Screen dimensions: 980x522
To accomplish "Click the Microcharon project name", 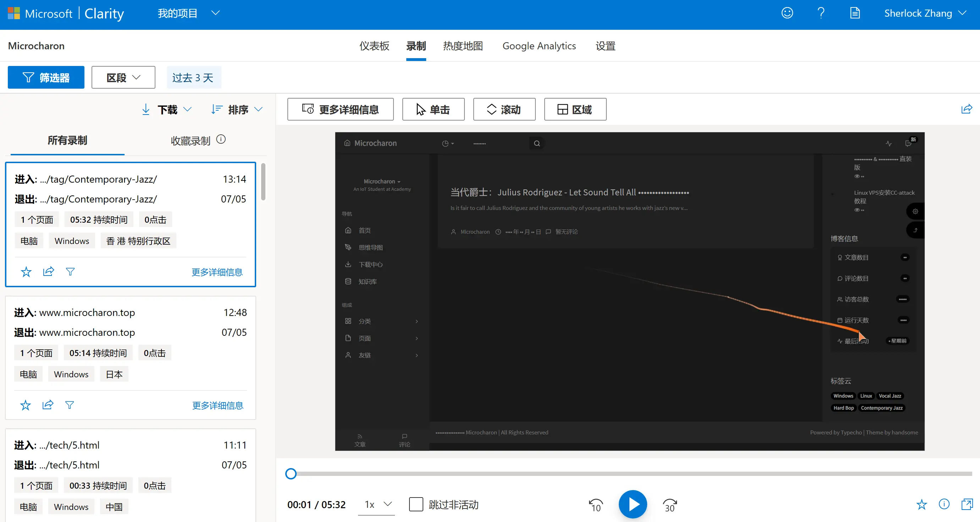I will pos(36,46).
